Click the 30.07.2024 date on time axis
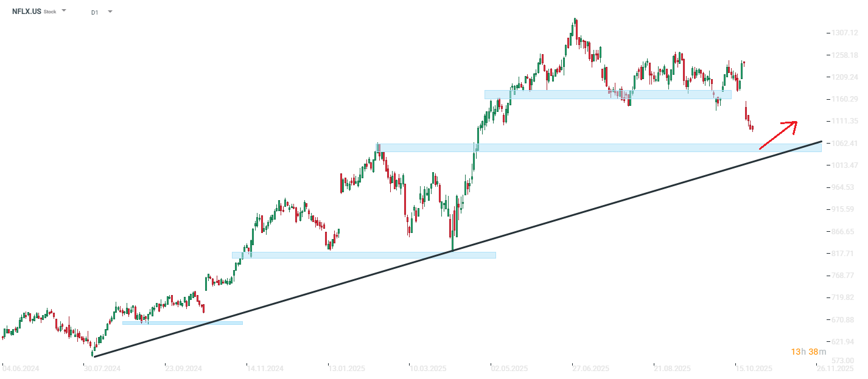 point(102,369)
